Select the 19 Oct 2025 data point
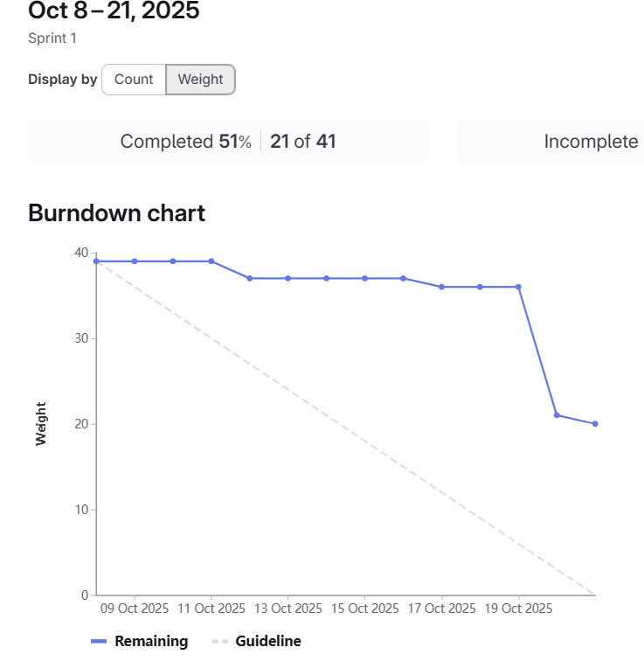Viewport: 644px width, 668px height. click(x=518, y=287)
